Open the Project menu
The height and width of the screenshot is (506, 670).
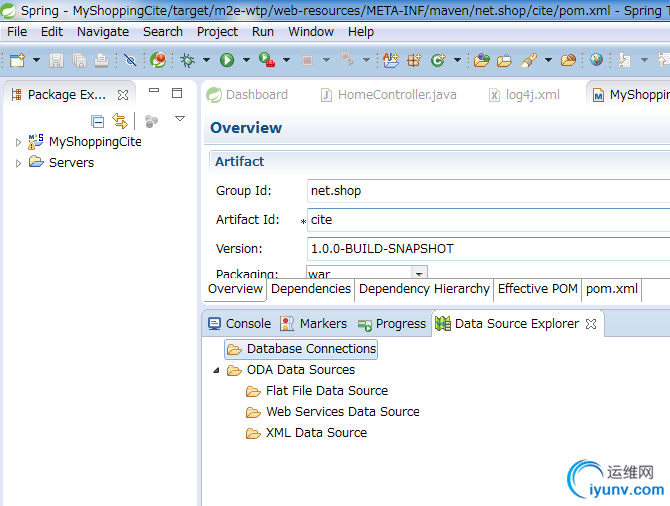[217, 32]
